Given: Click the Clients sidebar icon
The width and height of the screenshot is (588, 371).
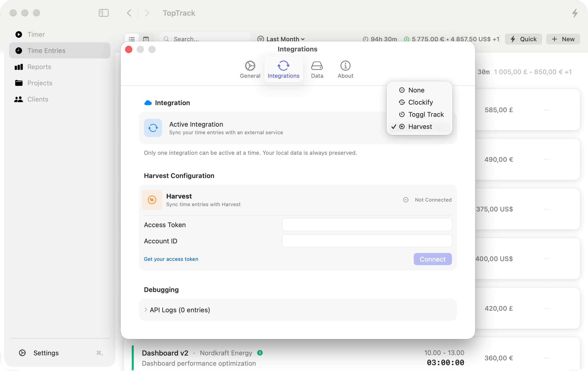Looking at the screenshot, I should [x=19, y=99].
